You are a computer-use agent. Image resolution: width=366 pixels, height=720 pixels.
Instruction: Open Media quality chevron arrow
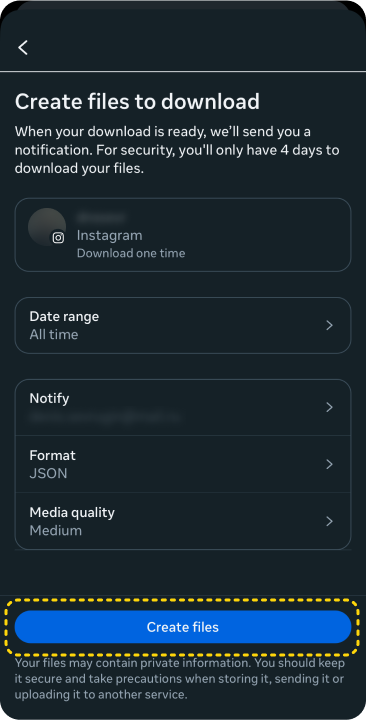click(x=329, y=521)
